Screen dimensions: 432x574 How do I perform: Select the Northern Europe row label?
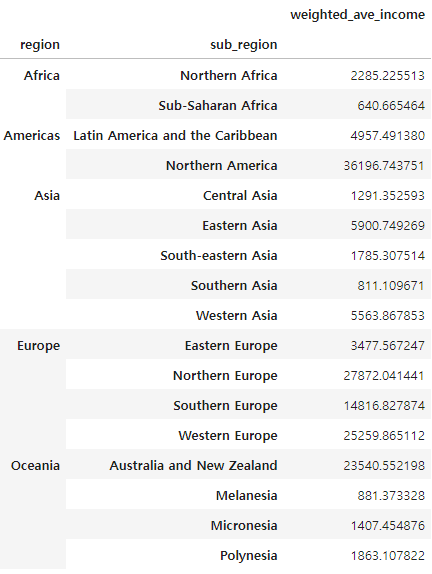click(225, 376)
